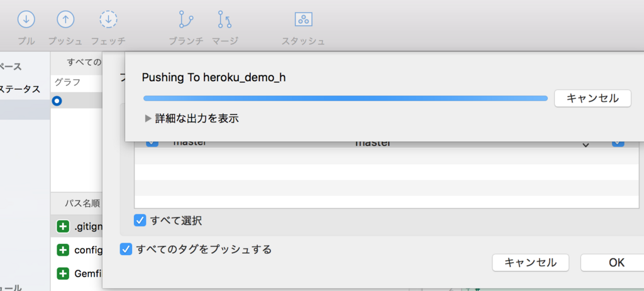Uncheck すべてのタグをプッシュする checkbox
Screen dimensions: 644x291
pos(126,249)
